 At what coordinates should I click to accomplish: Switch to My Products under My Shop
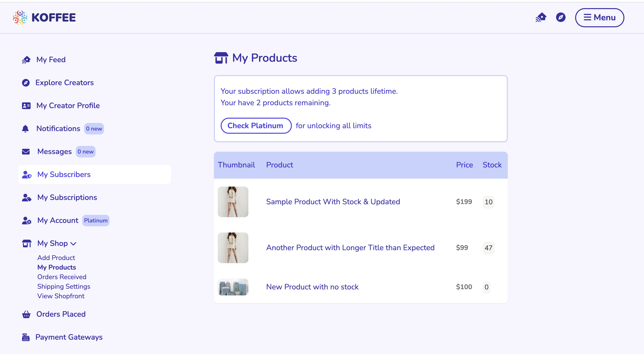[x=56, y=267]
